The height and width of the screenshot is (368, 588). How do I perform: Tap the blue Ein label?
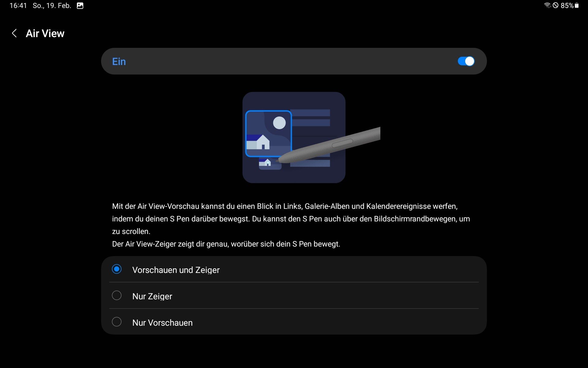click(x=119, y=62)
